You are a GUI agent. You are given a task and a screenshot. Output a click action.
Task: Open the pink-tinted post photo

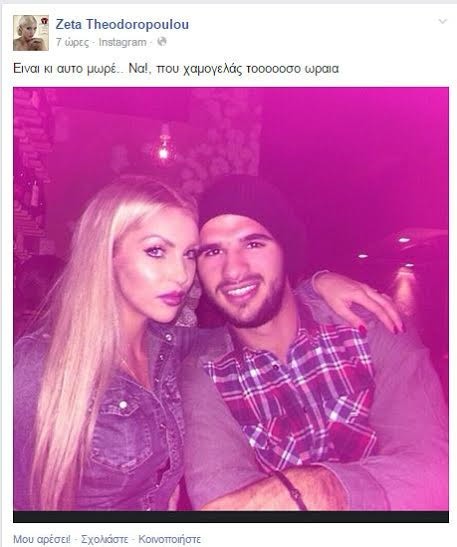(x=231, y=299)
